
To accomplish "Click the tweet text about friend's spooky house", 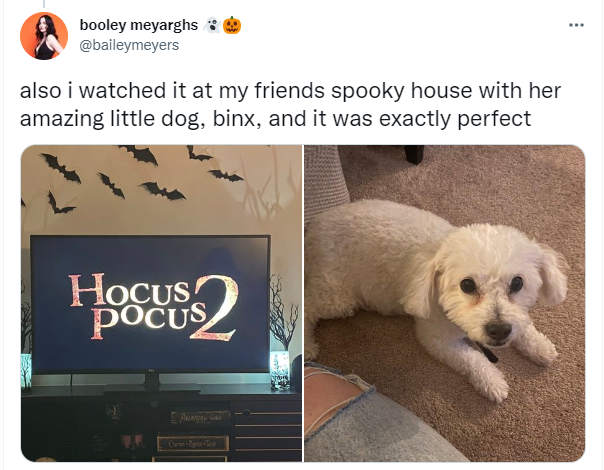I will (290, 104).
